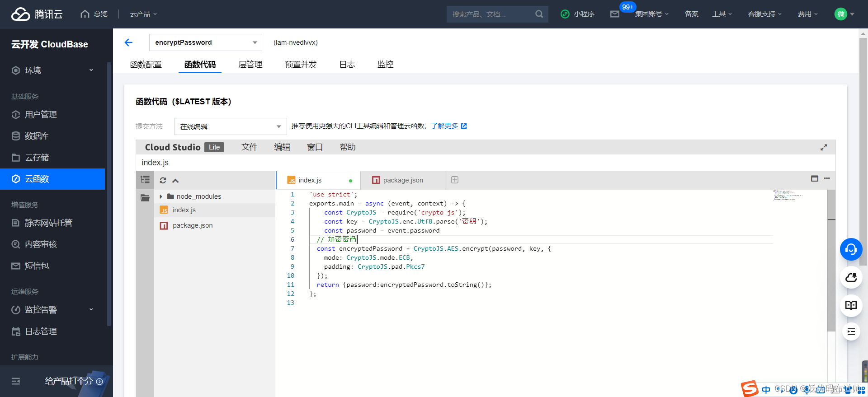Click the Tencent Cloud logo
The image size is (868, 397).
tap(37, 14)
